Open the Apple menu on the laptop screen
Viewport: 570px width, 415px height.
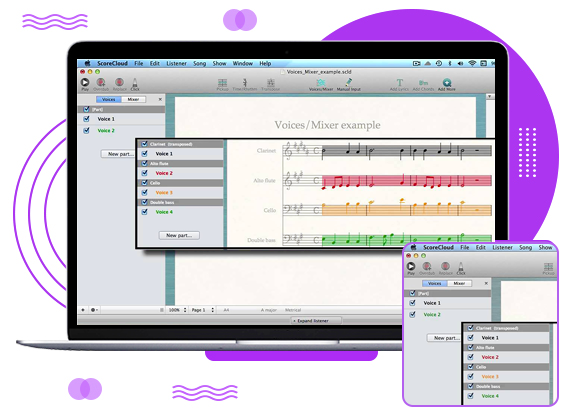tap(87, 63)
